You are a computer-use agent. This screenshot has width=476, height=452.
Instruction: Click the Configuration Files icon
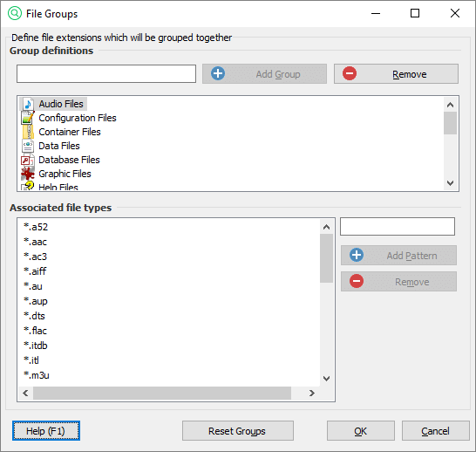28,118
